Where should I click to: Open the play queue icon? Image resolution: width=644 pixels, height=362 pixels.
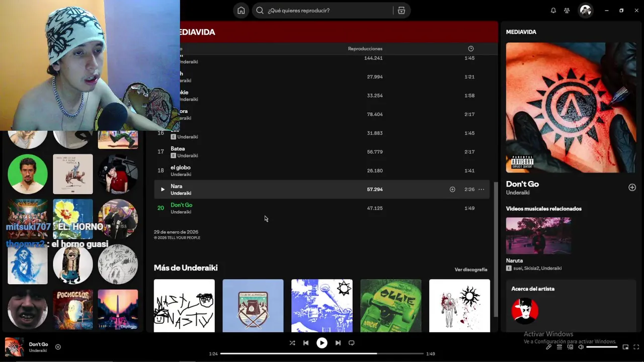click(x=559, y=347)
